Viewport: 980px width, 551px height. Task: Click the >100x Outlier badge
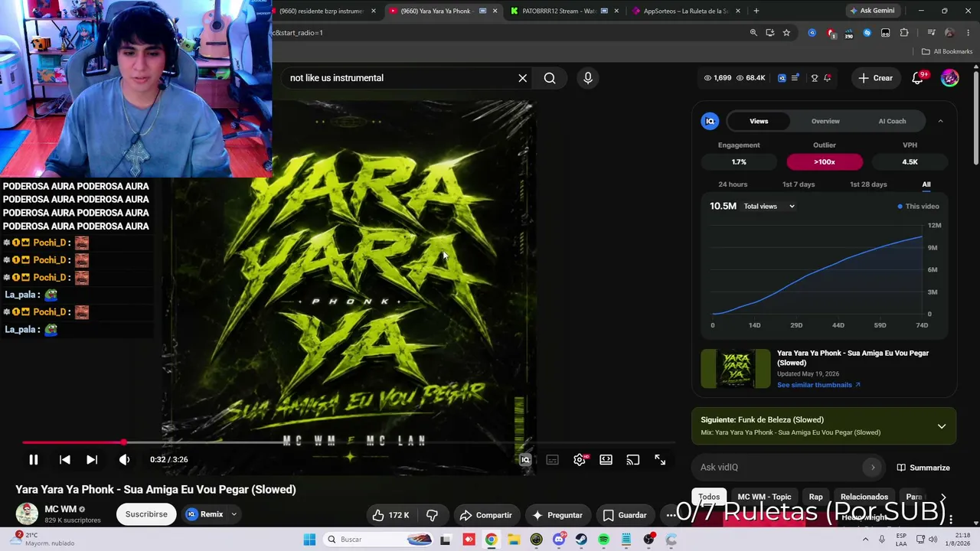825,162
